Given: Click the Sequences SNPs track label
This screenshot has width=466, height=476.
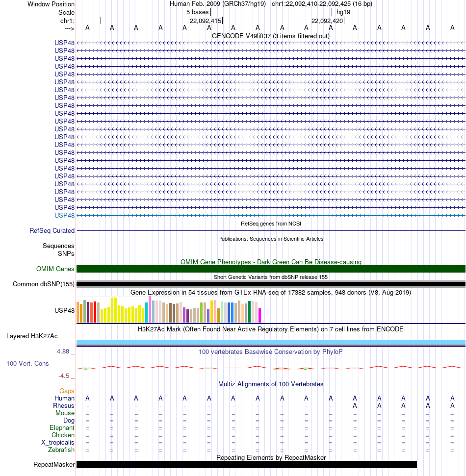Looking at the screenshot, I should click(58, 250).
